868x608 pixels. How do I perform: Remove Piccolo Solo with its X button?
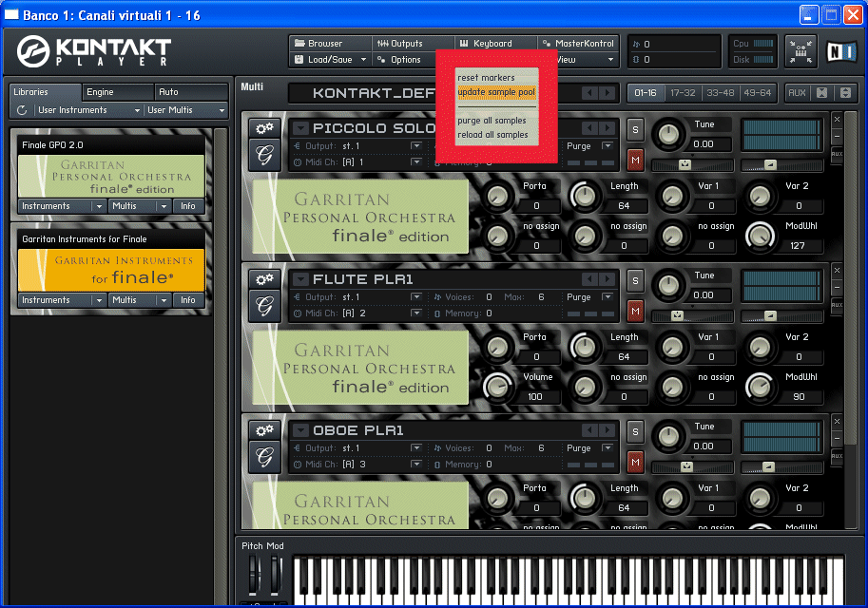[837, 120]
